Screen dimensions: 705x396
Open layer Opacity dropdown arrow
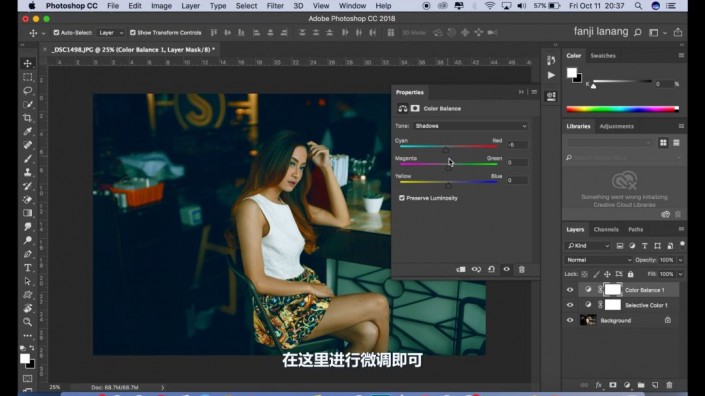click(x=680, y=260)
